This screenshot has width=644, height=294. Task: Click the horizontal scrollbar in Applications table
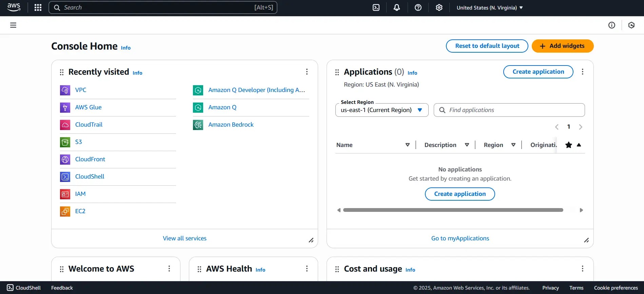coord(453,210)
